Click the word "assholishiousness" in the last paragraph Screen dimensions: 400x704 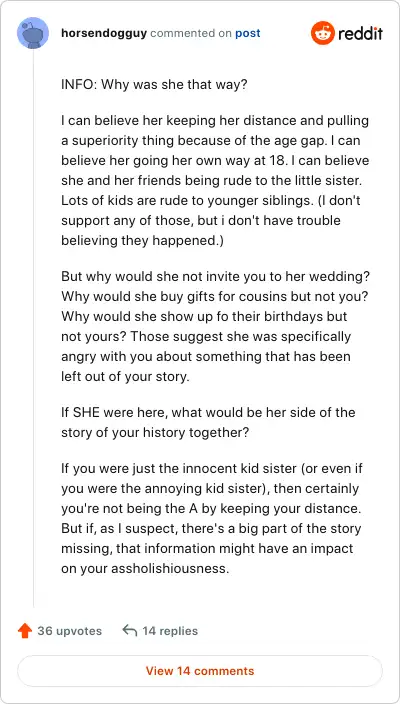169,568
